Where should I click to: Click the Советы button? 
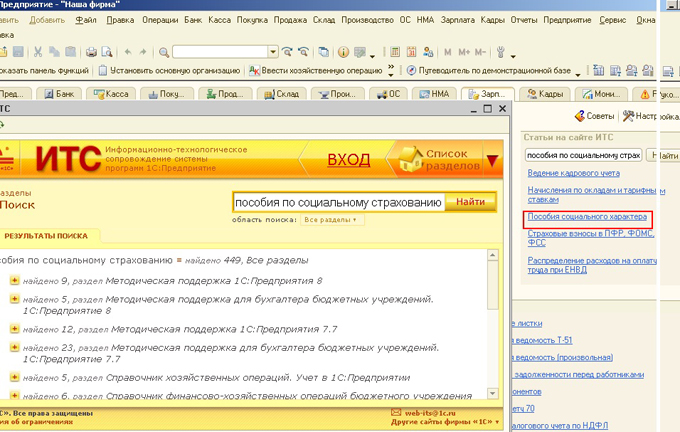(x=595, y=116)
